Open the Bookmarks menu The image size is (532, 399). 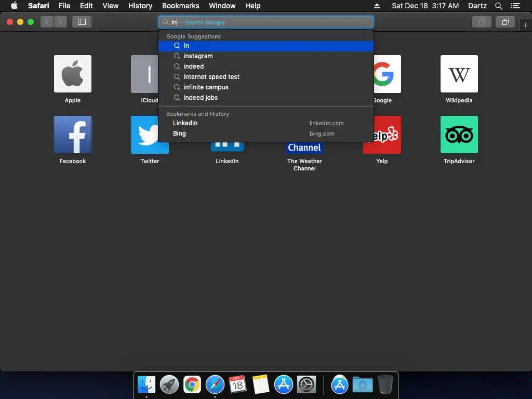180,6
